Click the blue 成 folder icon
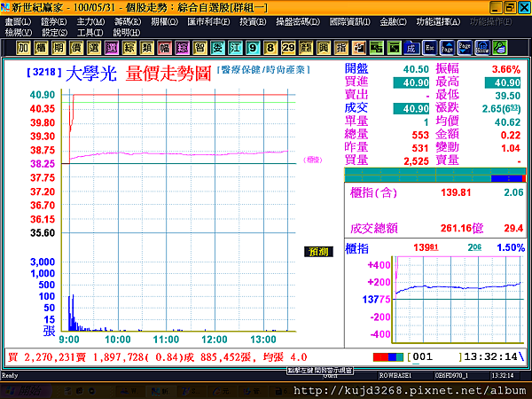 [x=411, y=48]
